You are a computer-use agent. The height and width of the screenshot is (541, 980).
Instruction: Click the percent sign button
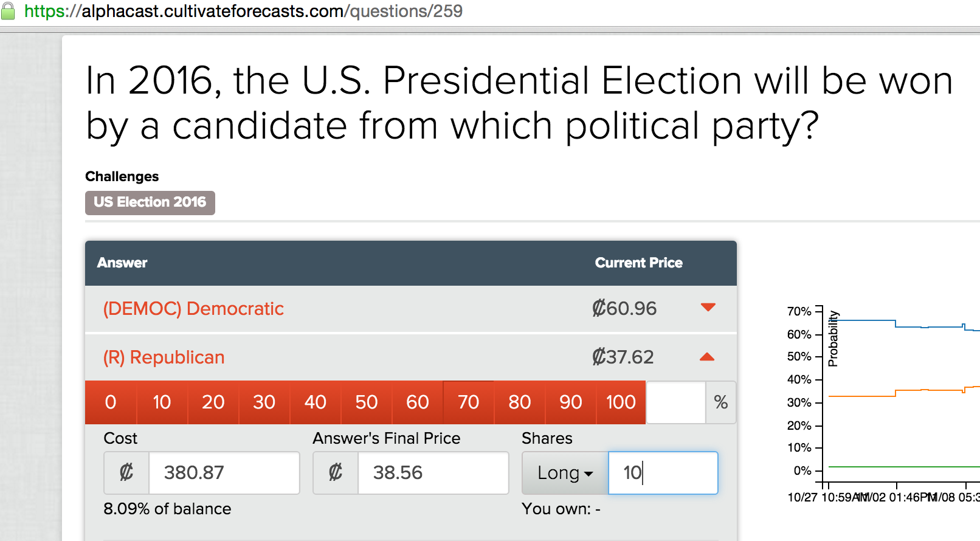[x=721, y=402]
